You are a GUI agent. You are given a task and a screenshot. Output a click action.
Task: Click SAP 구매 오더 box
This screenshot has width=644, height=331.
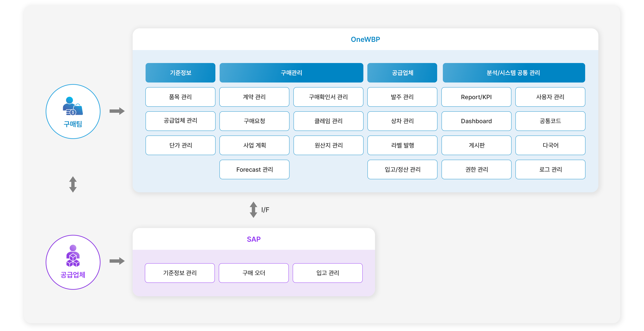pyautogui.click(x=253, y=273)
